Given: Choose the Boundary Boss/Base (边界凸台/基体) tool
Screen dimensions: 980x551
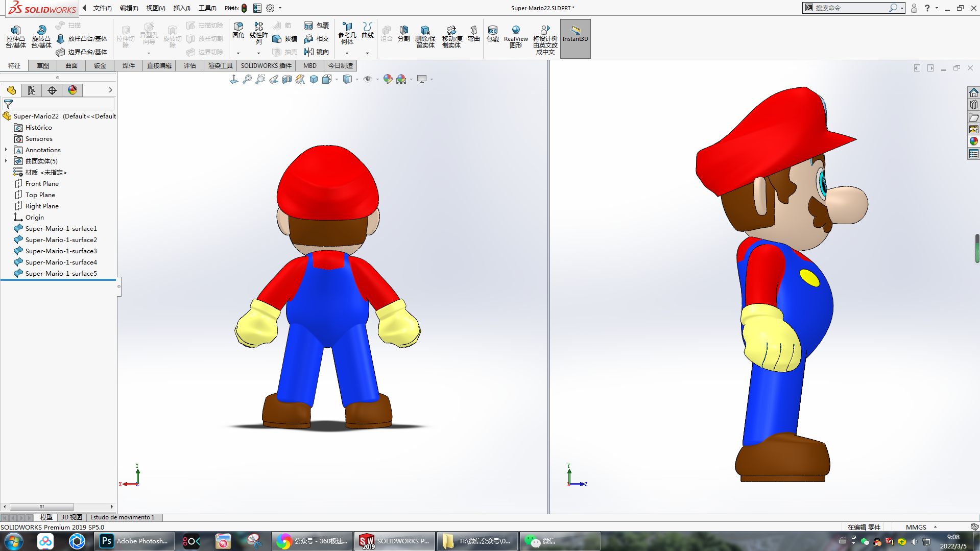Looking at the screenshot, I should tap(82, 52).
